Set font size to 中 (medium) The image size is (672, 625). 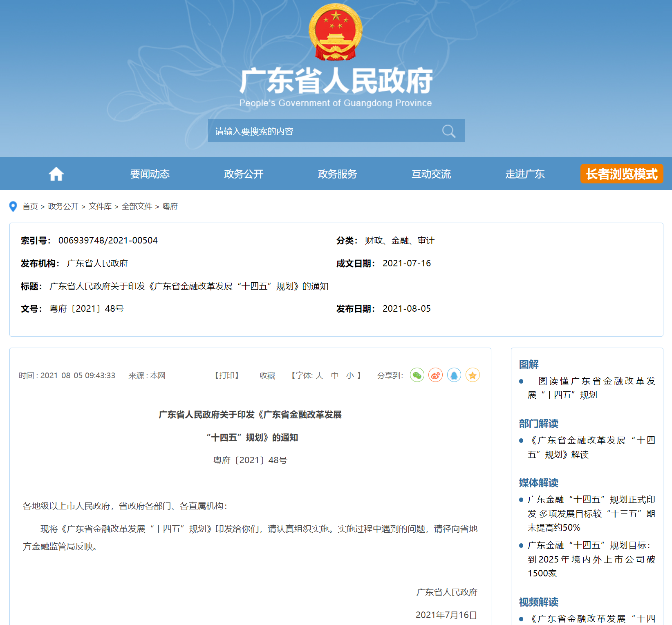(335, 375)
